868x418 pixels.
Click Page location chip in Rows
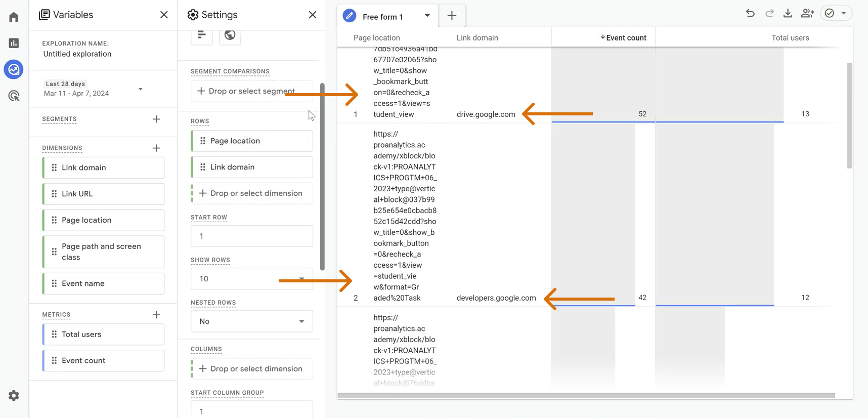click(x=252, y=141)
